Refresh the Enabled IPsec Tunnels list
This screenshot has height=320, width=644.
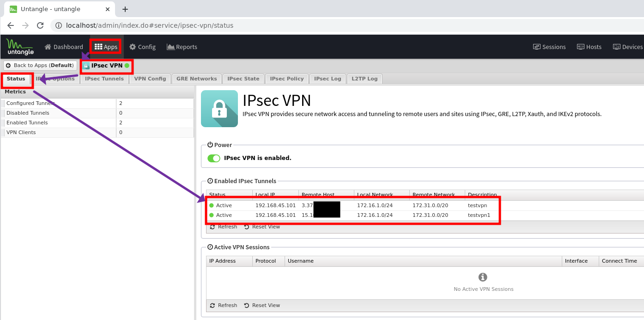point(224,227)
